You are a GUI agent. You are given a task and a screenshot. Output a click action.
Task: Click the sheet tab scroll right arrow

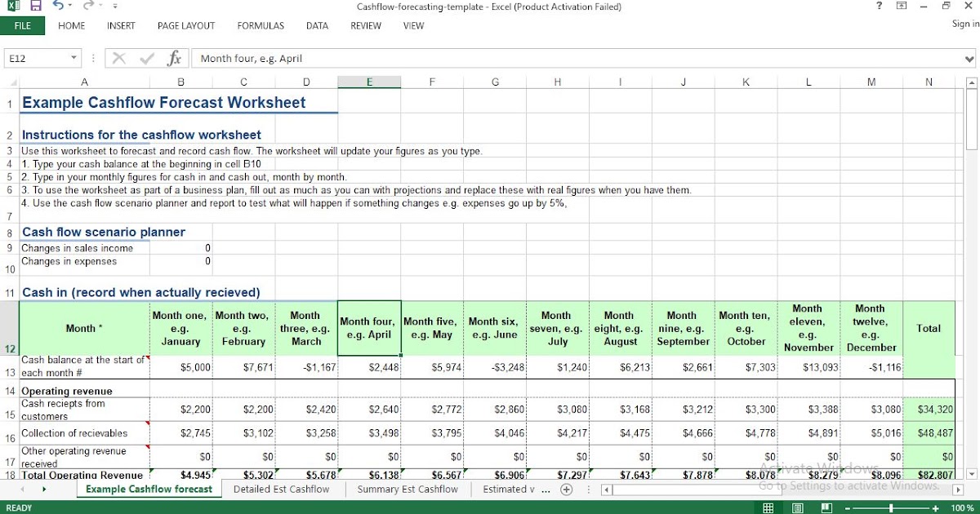43,490
